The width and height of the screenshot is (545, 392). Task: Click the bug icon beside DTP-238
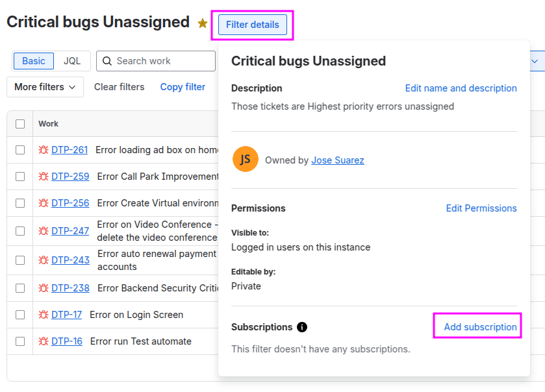(x=44, y=288)
